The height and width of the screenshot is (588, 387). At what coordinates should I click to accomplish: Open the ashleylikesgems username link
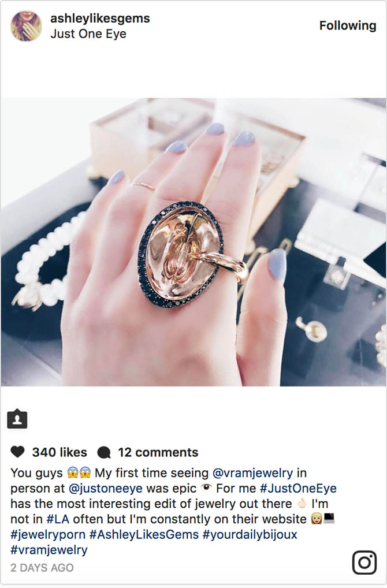click(x=100, y=18)
